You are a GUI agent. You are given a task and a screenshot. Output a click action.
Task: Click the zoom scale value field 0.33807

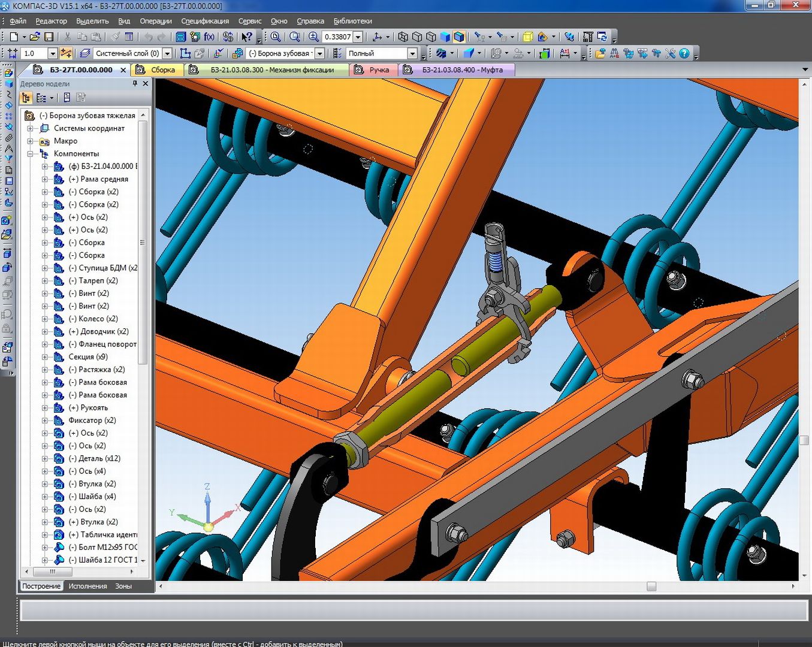point(337,37)
